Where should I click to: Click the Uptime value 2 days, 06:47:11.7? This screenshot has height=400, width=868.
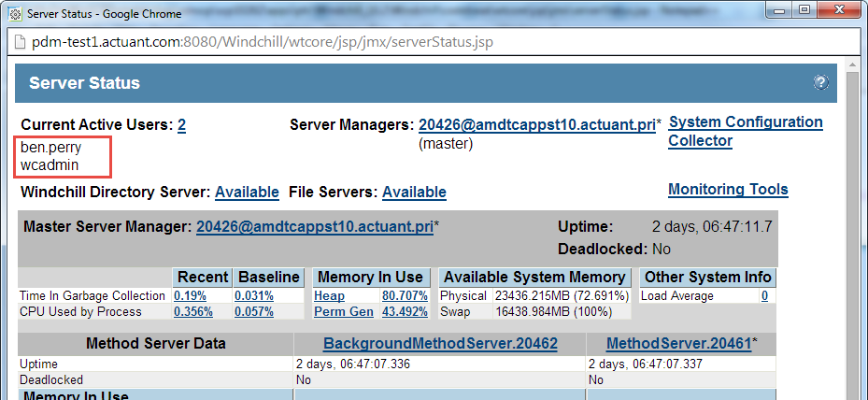712,226
